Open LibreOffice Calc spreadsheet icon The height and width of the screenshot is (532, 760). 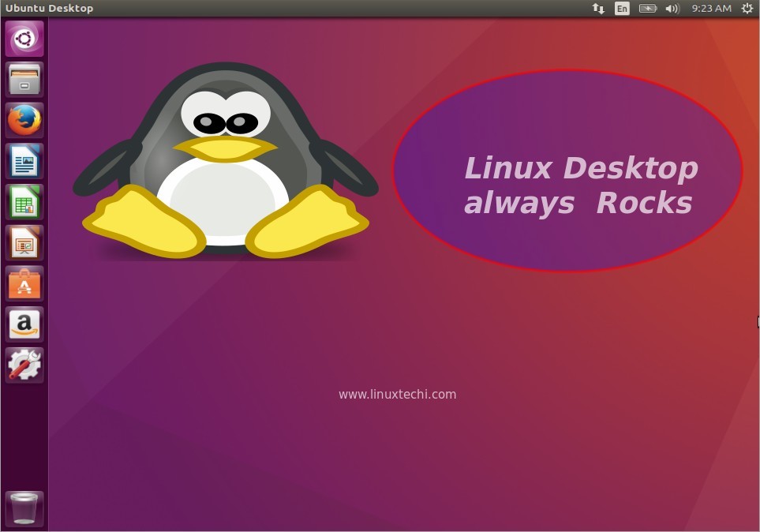tap(24, 202)
